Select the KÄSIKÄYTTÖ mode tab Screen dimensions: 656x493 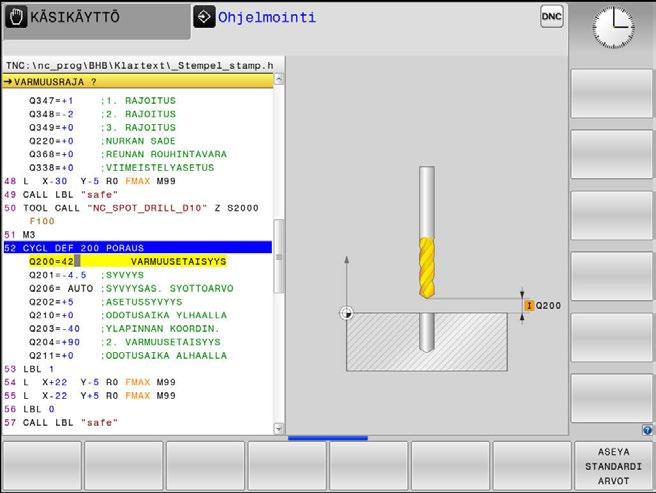97,21
